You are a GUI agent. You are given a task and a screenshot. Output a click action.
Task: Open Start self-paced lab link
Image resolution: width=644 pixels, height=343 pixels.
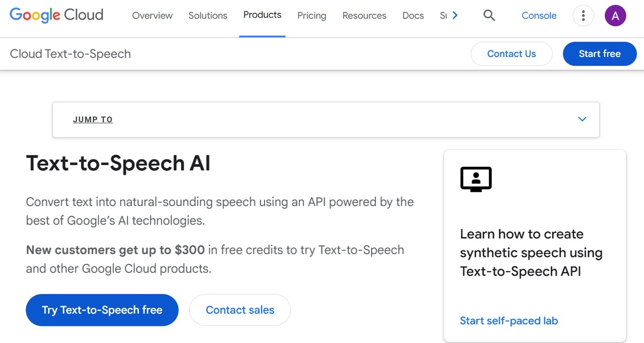[509, 320]
